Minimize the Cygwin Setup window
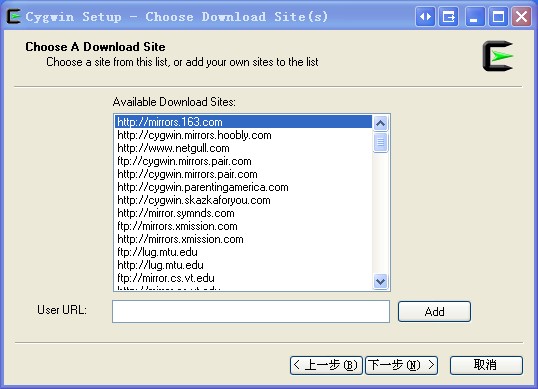The height and width of the screenshot is (389, 538). coord(475,16)
